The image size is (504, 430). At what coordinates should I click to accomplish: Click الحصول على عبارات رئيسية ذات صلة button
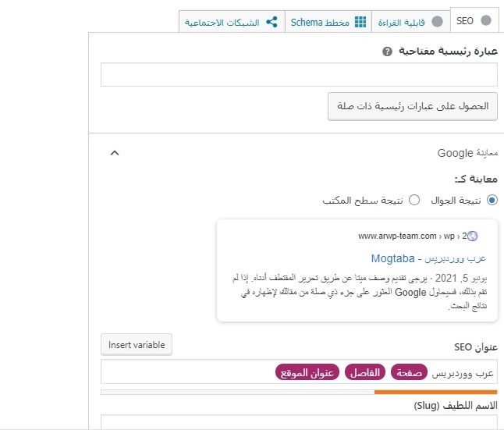[413, 106]
